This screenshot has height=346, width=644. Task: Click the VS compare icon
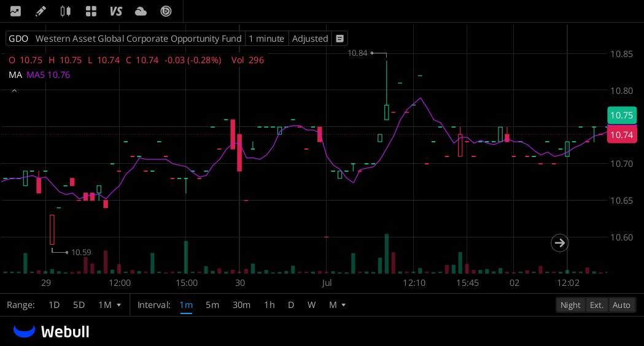coord(116,11)
